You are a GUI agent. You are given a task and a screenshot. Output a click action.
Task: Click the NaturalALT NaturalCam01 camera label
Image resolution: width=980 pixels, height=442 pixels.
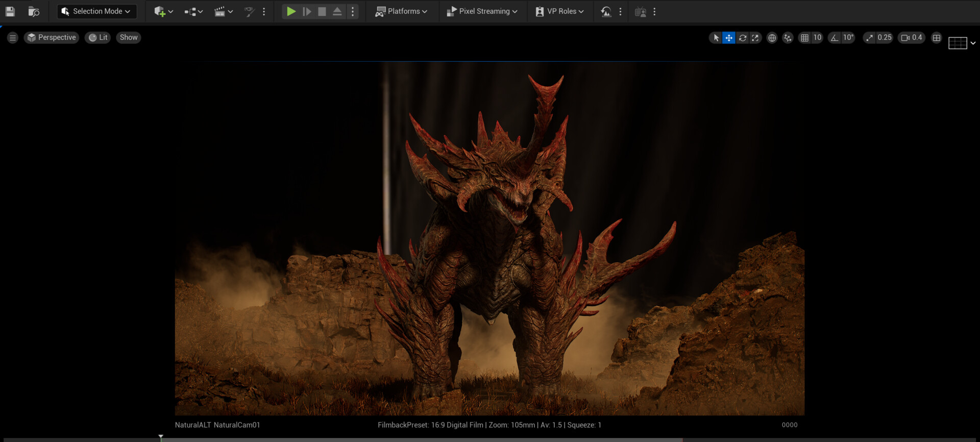pyautogui.click(x=217, y=425)
